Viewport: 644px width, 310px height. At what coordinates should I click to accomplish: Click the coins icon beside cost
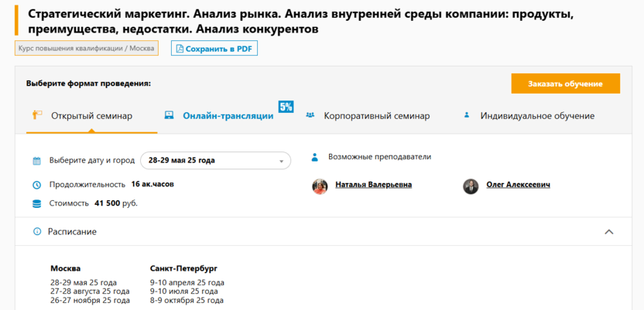coord(36,203)
